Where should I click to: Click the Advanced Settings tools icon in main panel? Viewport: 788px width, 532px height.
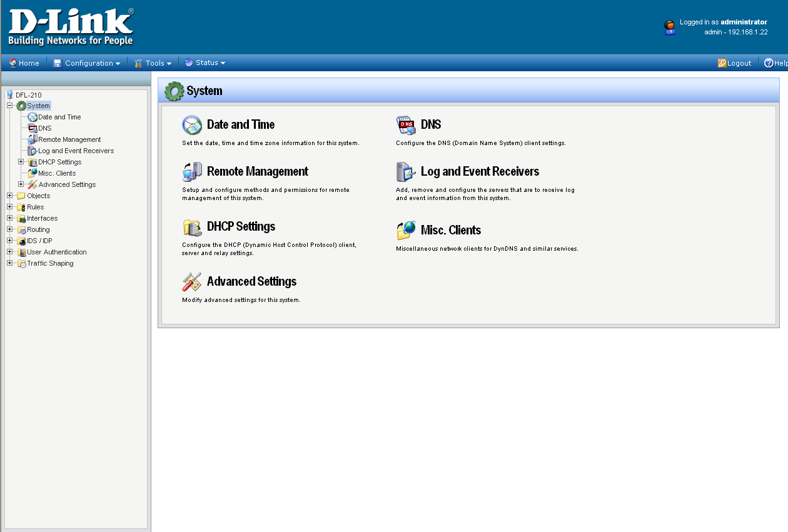tap(192, 282)
